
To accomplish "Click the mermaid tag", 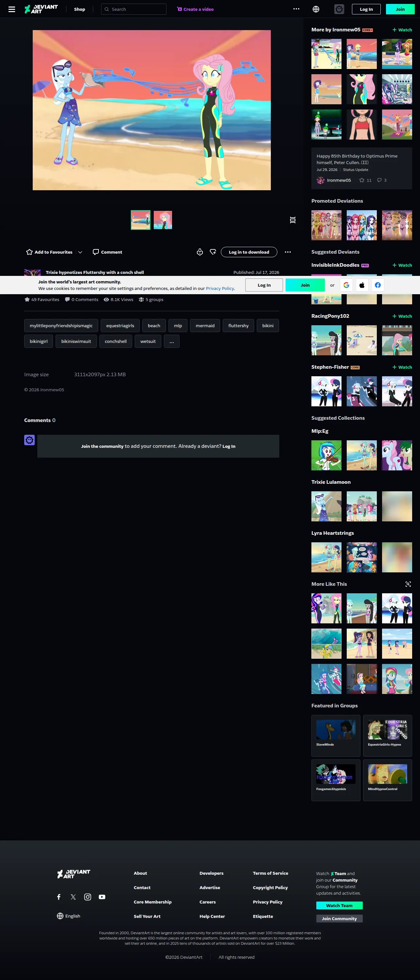I will (205, 326).
